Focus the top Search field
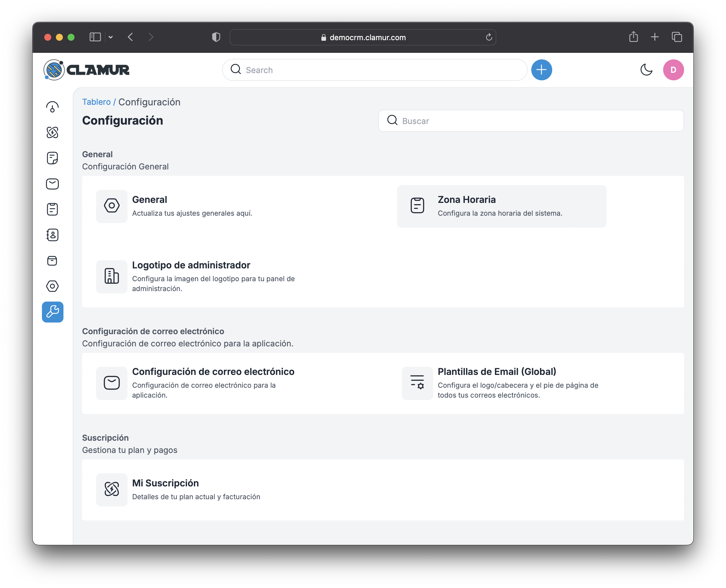The image size is (726, 588). pyautogui.click(x=374, y=70)
